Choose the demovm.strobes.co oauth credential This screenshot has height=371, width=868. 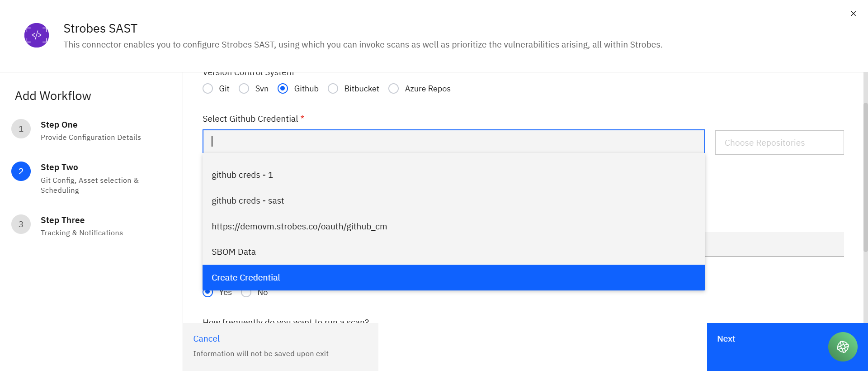pyautogui.click(x=454, y=227)
